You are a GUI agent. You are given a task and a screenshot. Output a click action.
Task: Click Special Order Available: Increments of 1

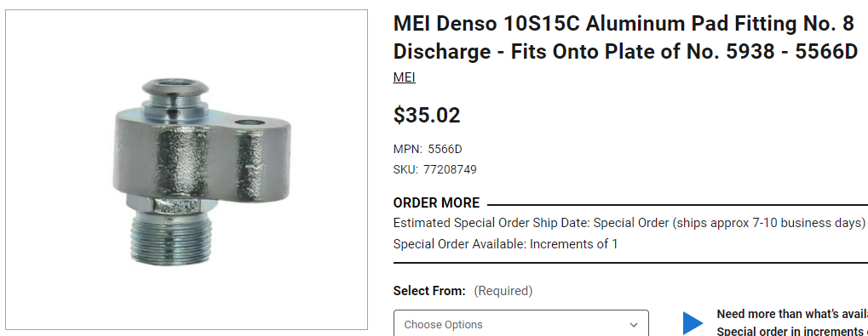[x=505, y=244]
